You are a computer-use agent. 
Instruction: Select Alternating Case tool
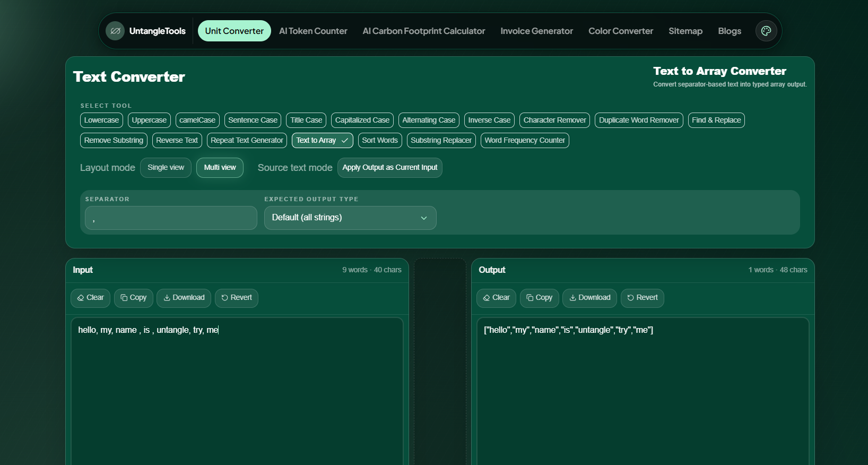[x=429, y=120]
